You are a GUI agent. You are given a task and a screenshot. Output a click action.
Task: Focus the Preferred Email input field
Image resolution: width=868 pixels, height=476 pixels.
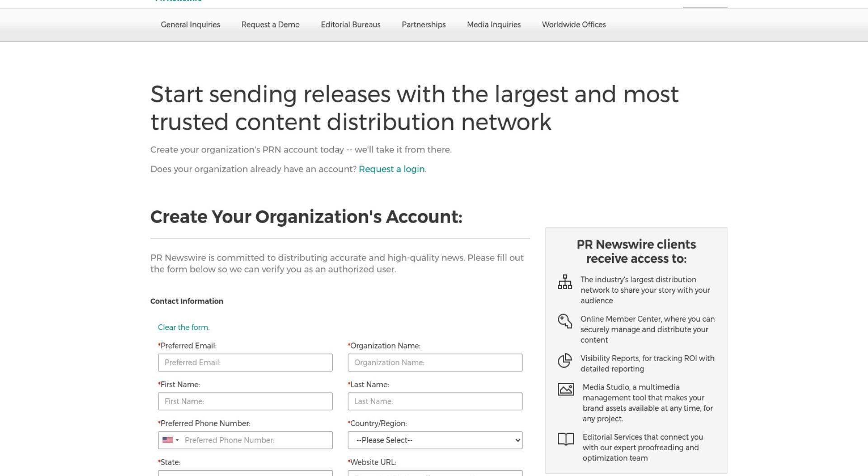pos(245,363)
